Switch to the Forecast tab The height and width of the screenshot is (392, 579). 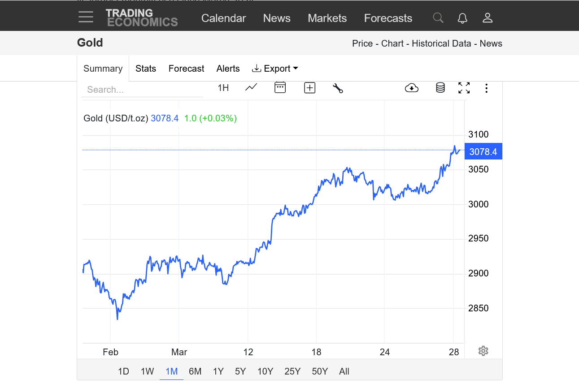186,69
